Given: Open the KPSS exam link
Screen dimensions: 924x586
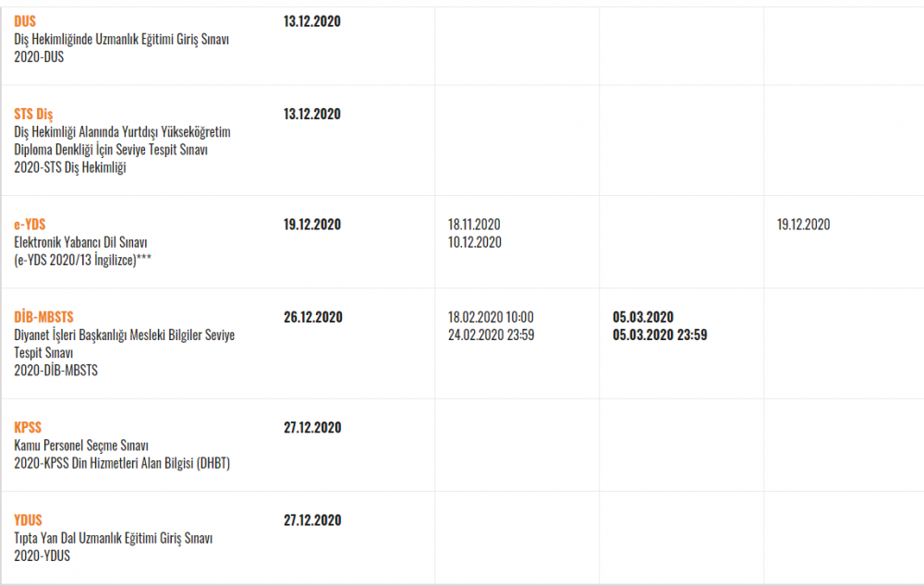Looking at the screenshot, I should [28, 427].
